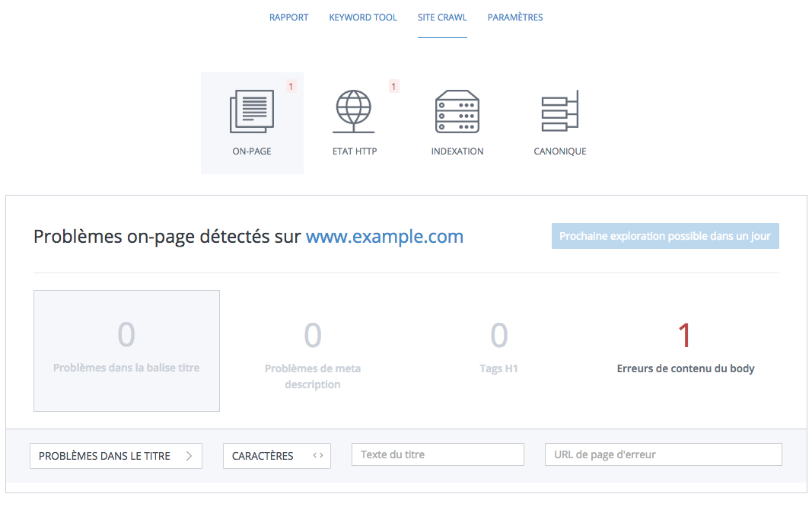Viewport: 812px width, 510px height.
Task: Expand the PROBLÈMES DANS LE TITRE filter dropdown
Action: (x=115, y=455)
